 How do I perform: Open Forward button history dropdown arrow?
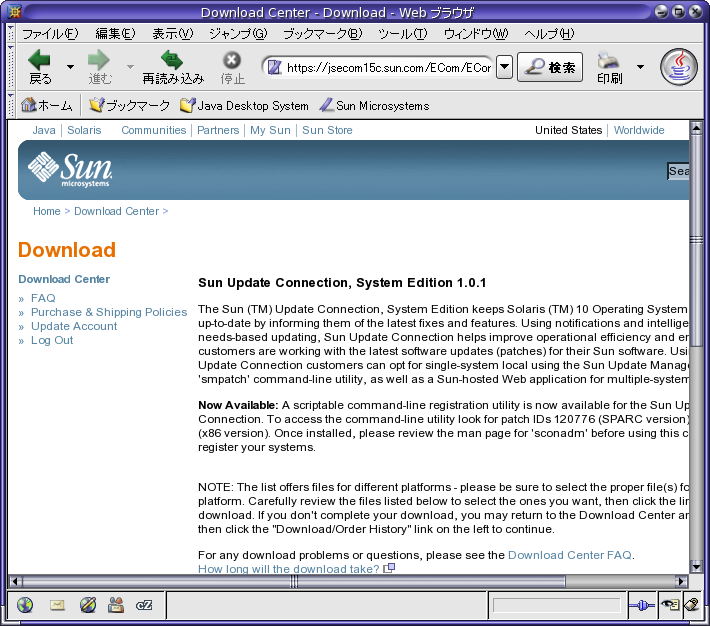[130, 67]
